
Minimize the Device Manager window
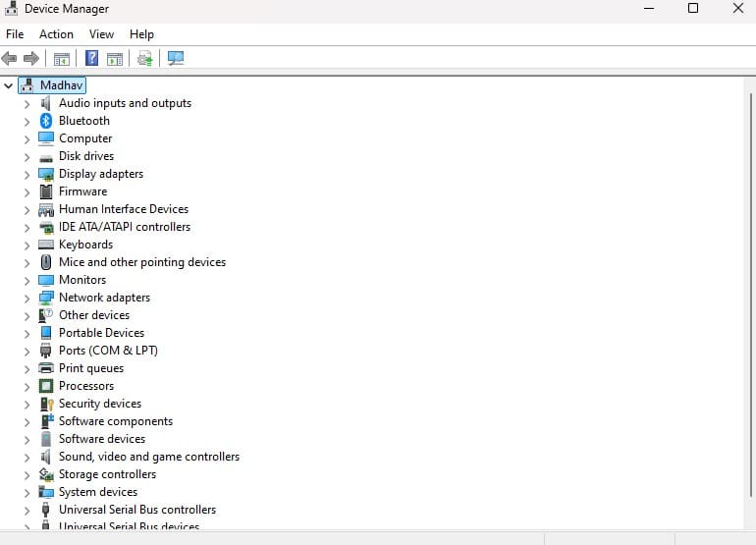(649, 8)
